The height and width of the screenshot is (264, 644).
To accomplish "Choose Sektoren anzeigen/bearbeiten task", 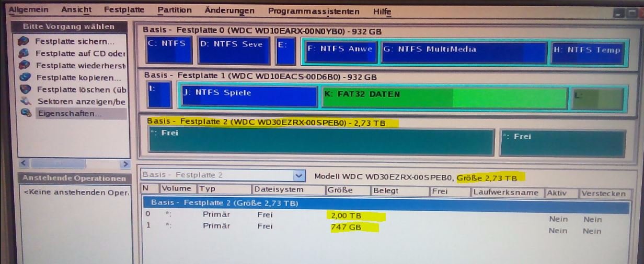I will coord(82,101).
